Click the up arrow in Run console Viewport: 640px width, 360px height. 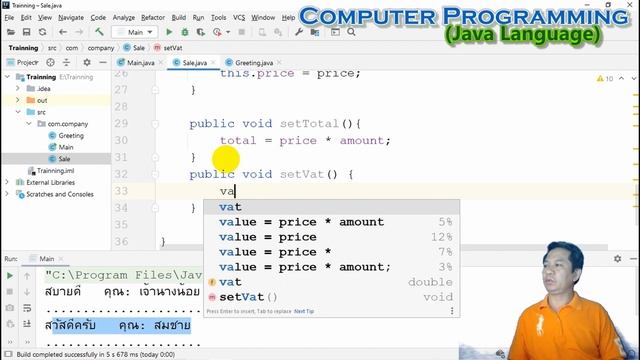point(27,276)
